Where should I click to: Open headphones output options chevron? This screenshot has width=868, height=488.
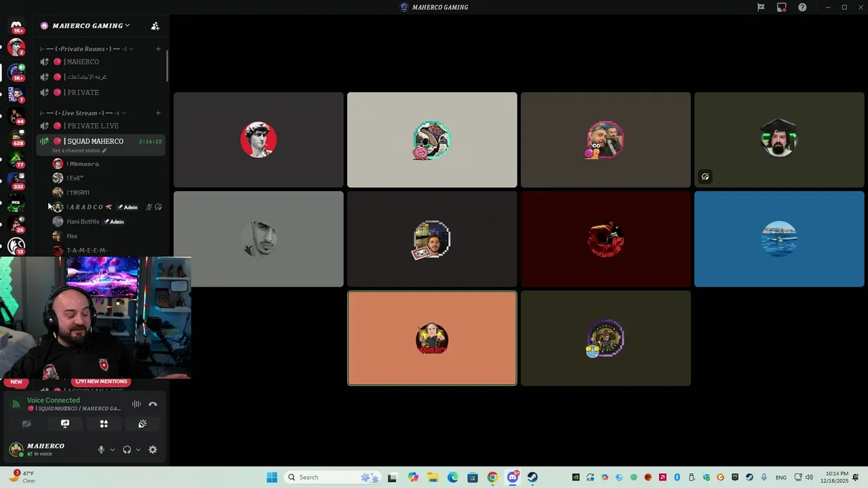tap(138, 449)
